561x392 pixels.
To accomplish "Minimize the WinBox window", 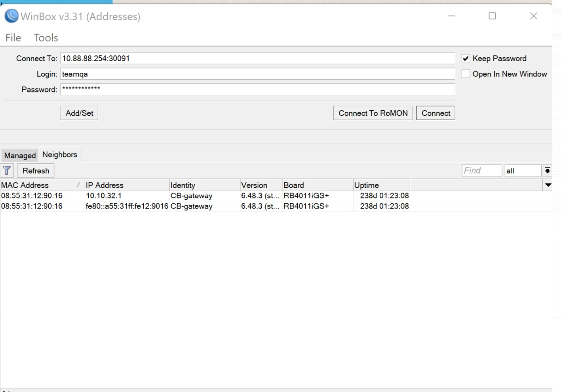I will pos(452,16).
